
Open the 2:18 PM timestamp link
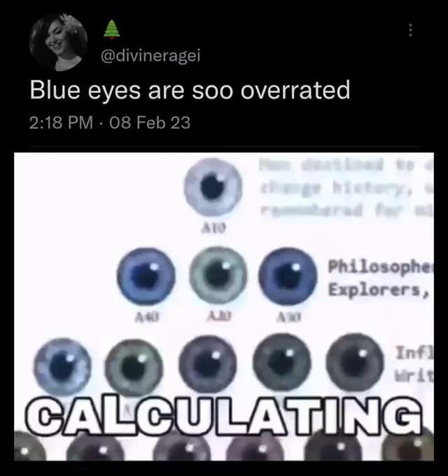pyautogui.click(x=62, y=122)
